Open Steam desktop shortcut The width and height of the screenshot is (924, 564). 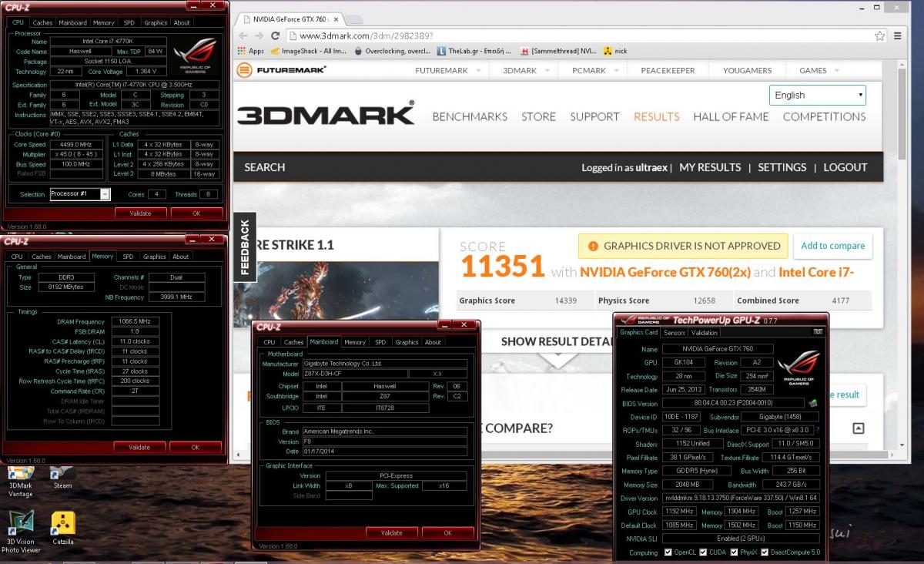(62, 478)
